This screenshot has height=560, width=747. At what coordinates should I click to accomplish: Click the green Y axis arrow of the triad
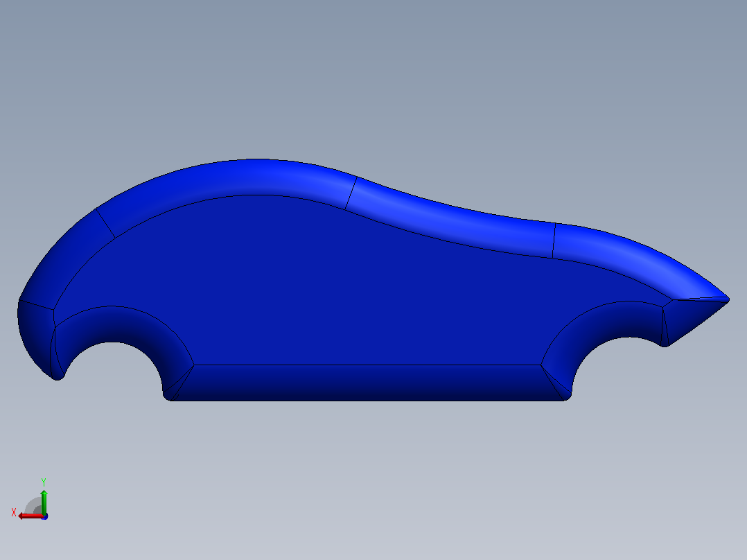[x=44, y=502]
